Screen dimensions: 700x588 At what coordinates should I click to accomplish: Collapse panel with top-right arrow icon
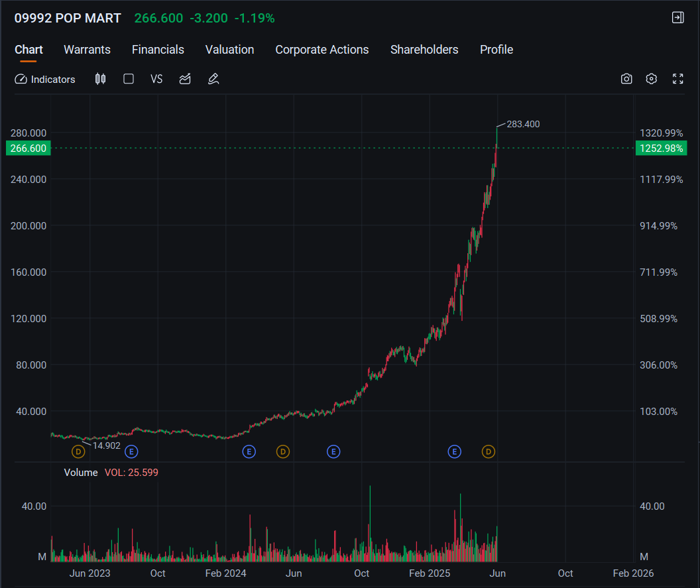(677, 17)
